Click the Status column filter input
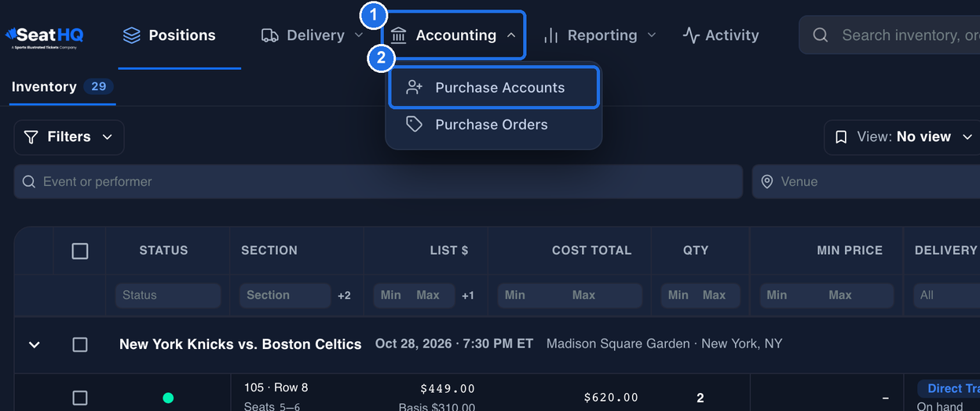The width and height of the screenshot is (980, 411). coord(168,295)
